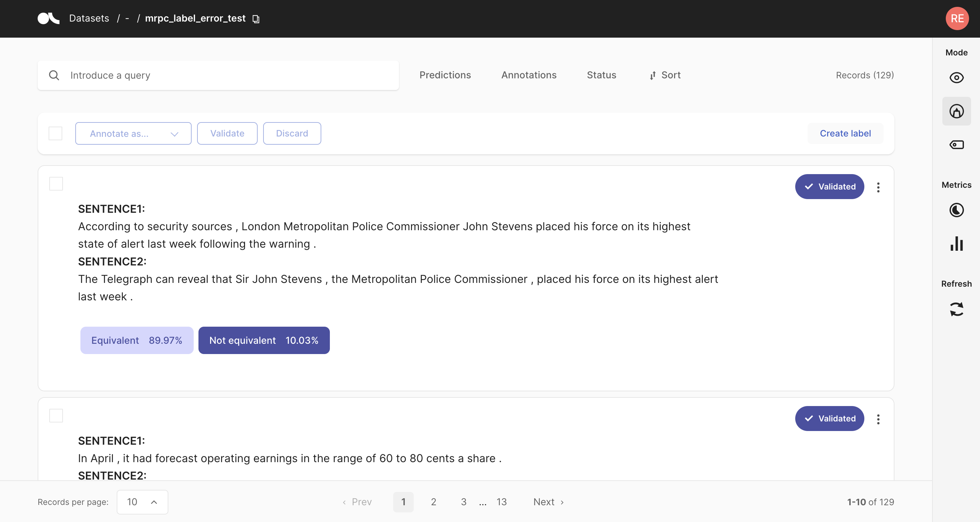Image resolution: width=980 pixels, height=522 pixels.
Task: Click the Create label button
Action: coord(845,133)
